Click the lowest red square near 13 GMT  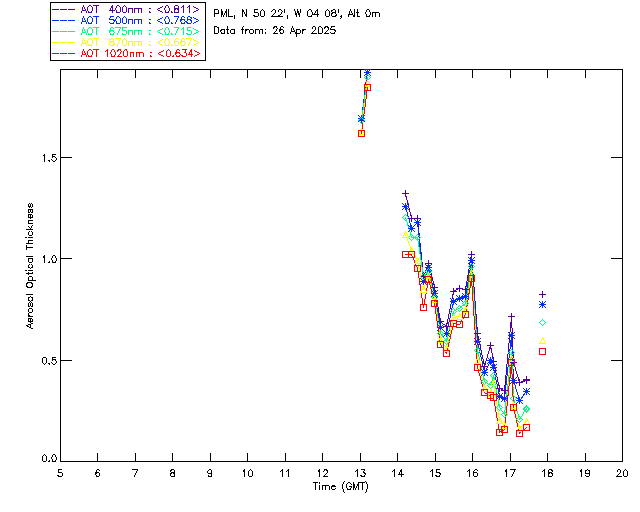coord(361,133)
